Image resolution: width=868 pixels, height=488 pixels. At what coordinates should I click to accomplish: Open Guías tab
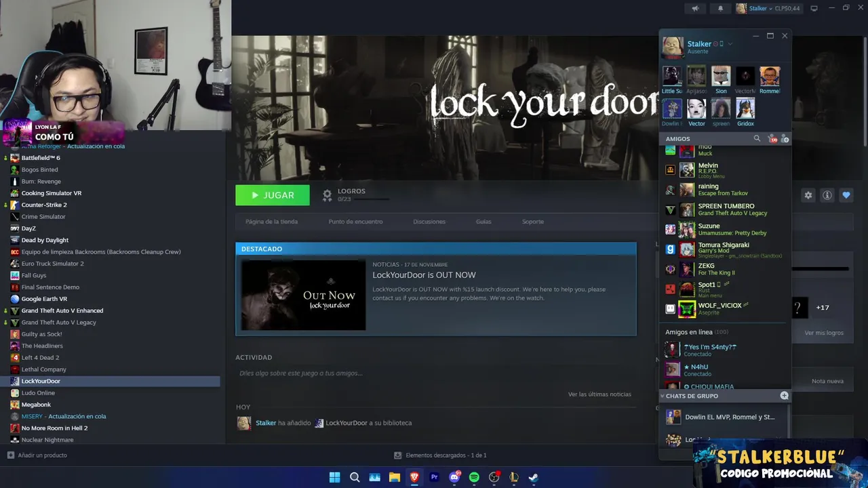[x=484, y=222]
